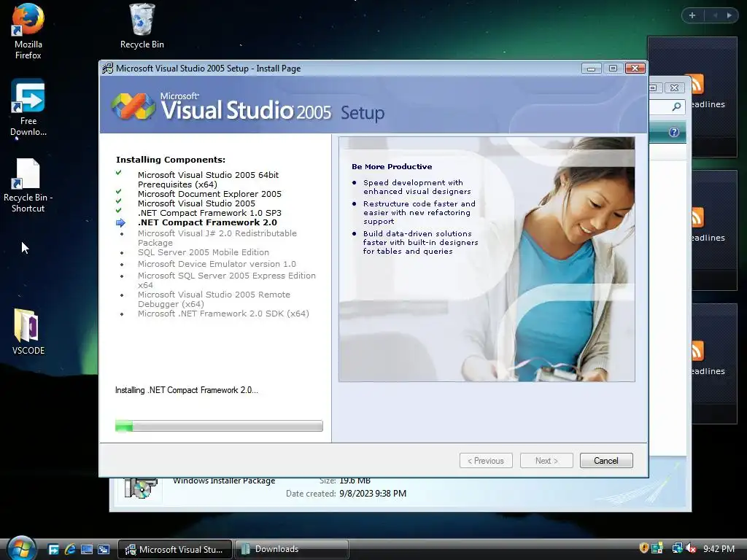The image size is (747, 560).
Task: Minimize the Visual Studio 2005 Setup window
Action: point(591,69)
